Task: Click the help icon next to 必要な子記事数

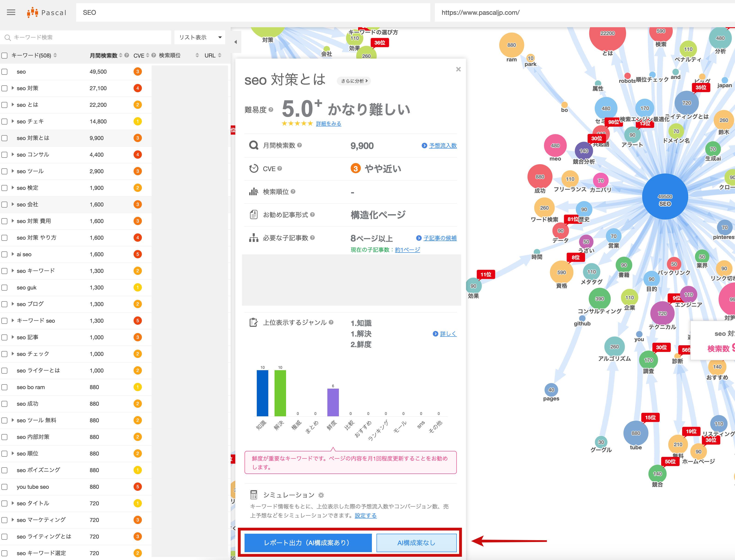Action: pyautogui.click(x=312, y=238)
